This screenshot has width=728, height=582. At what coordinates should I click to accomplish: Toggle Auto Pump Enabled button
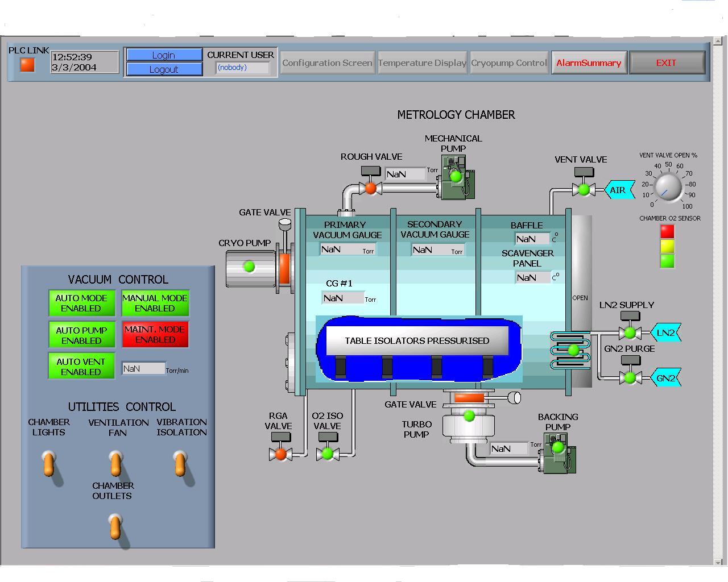point(81,335)
